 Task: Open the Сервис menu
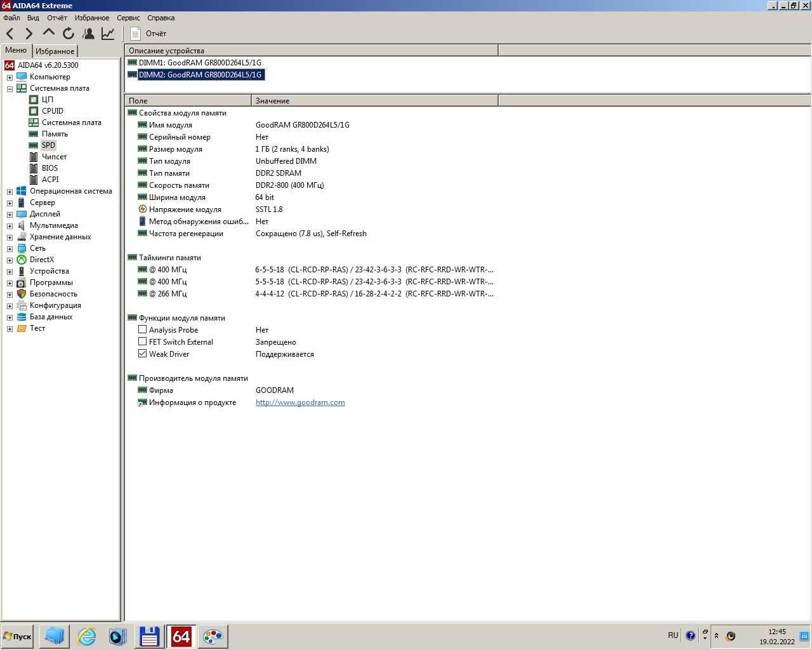click(128, 18)
